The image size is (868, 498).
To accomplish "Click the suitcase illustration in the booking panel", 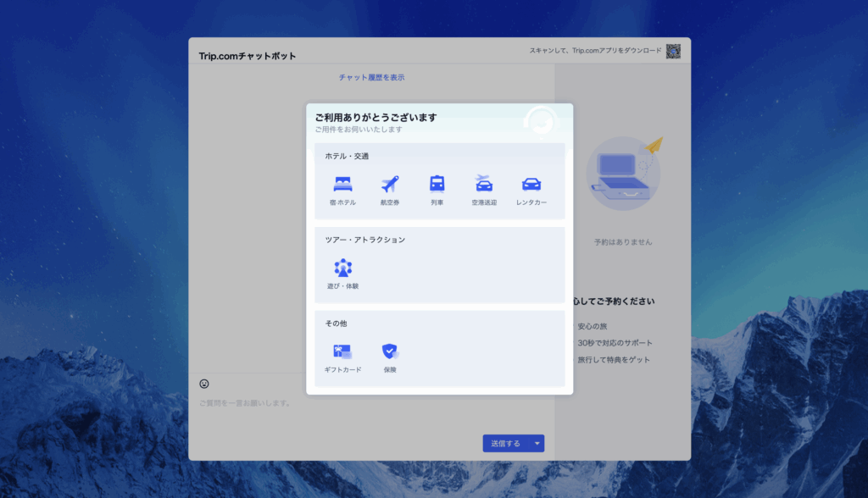I will pyautogui.click(x=622, y=174).
